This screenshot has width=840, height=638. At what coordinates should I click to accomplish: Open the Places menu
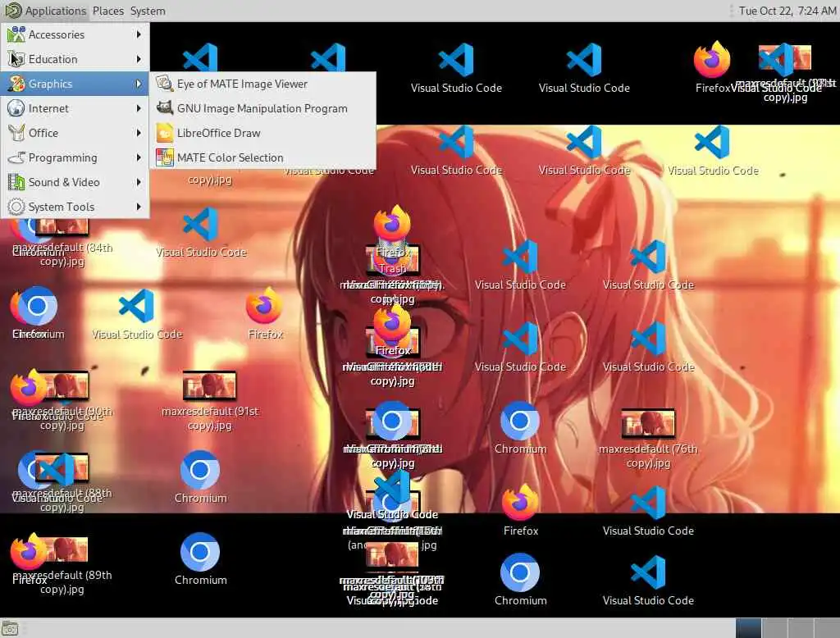pyautogui.click(x=107, y=11)
